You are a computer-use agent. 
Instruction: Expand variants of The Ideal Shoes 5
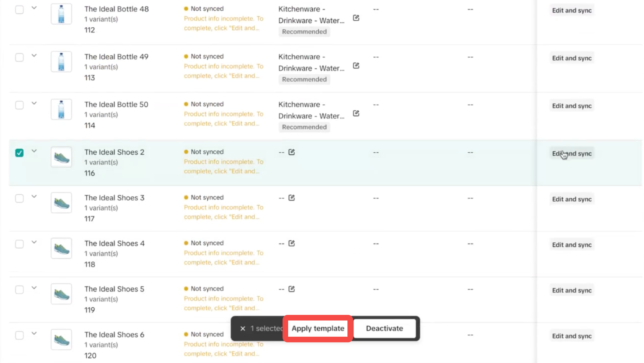(x=34, y=287)
